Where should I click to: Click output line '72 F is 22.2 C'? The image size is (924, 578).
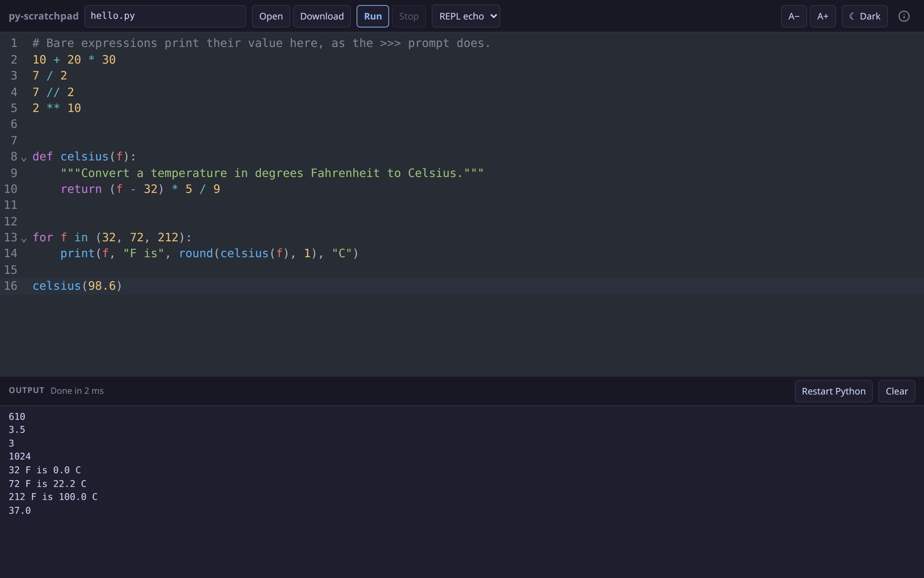coord(48,484)
